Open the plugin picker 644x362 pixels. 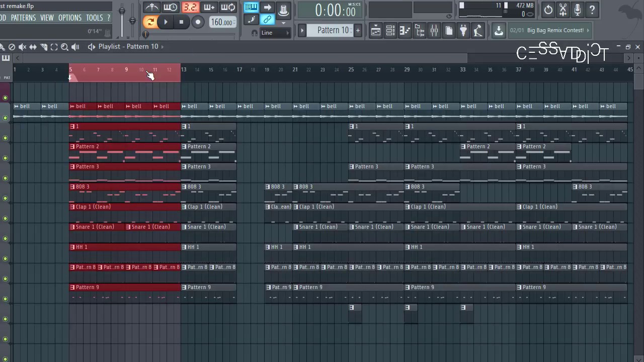pos(463,31)
